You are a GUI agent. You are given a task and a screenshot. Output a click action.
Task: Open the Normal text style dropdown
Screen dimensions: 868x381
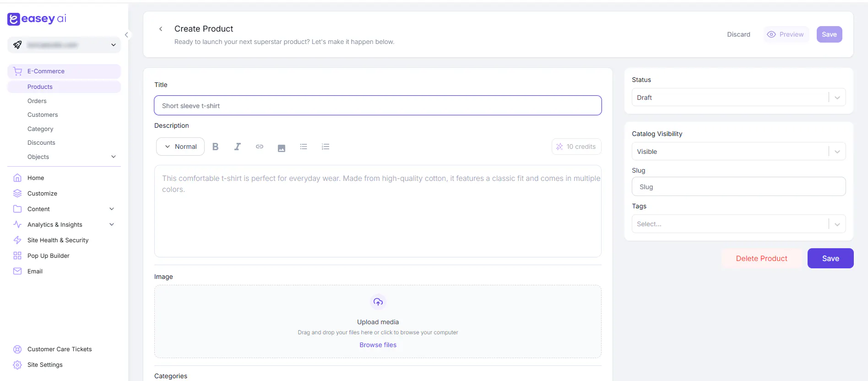[180, 147]
